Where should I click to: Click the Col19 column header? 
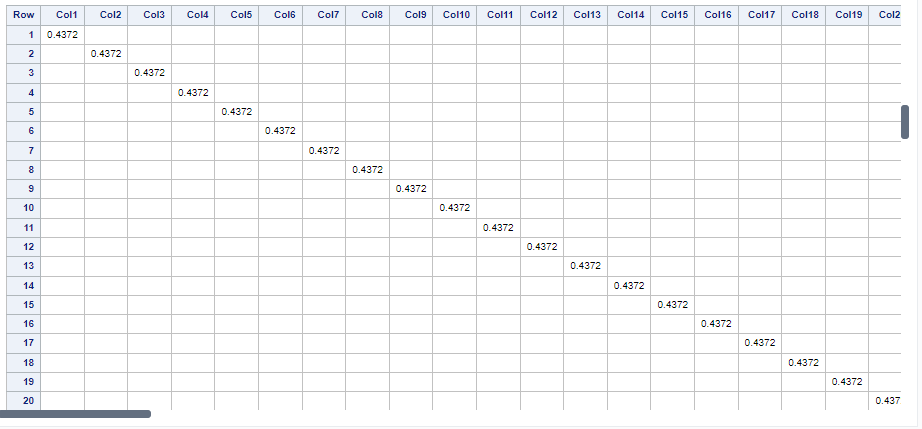847,15
